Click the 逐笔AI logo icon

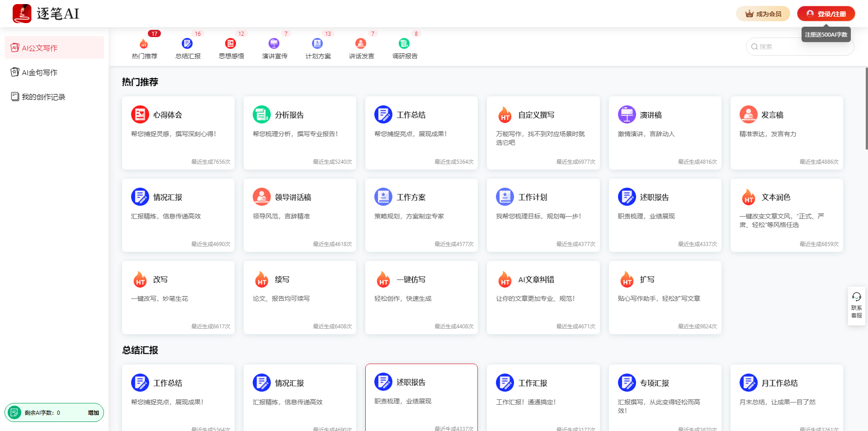22,14
